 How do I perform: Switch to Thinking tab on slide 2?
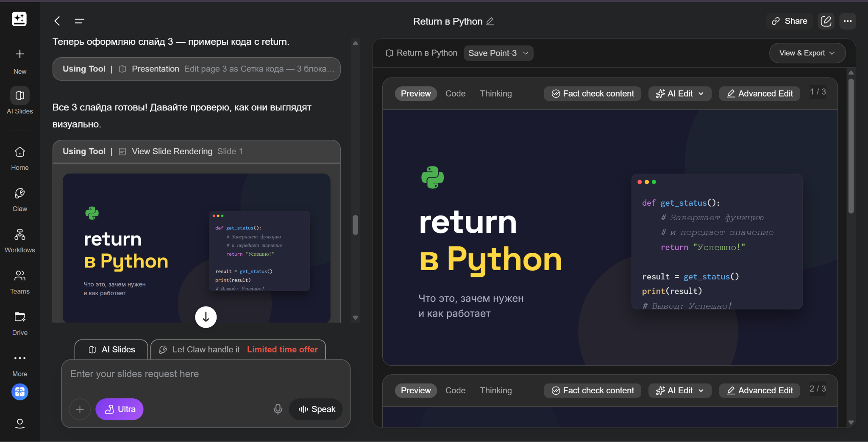(495, 390)
